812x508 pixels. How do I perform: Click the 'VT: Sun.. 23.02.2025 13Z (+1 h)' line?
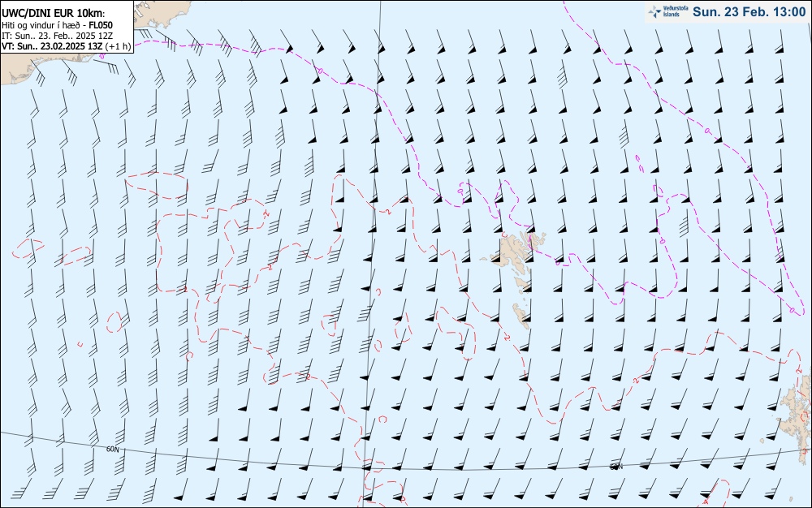click(x=66, y=46)
